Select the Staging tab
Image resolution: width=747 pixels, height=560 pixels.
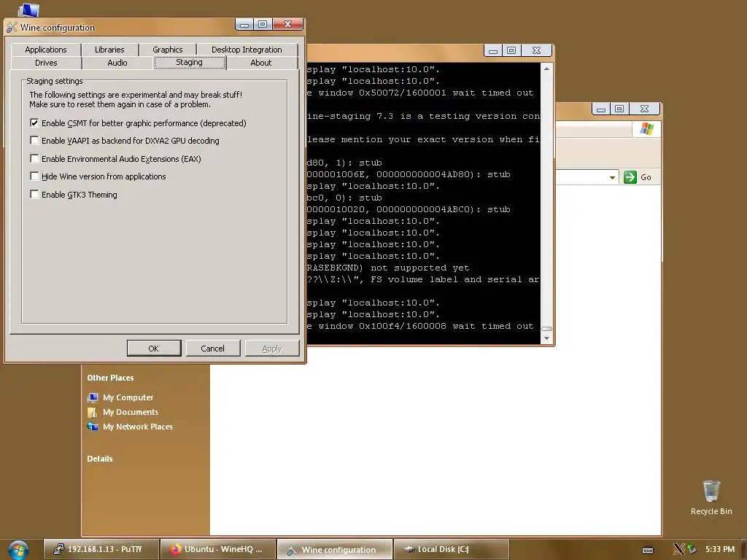(x=189, y=63)
